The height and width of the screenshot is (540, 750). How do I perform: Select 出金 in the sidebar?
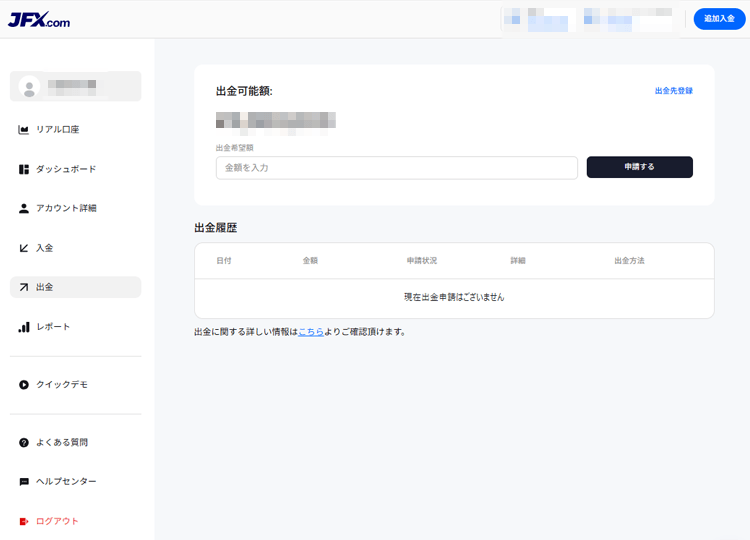click(76, 287)
